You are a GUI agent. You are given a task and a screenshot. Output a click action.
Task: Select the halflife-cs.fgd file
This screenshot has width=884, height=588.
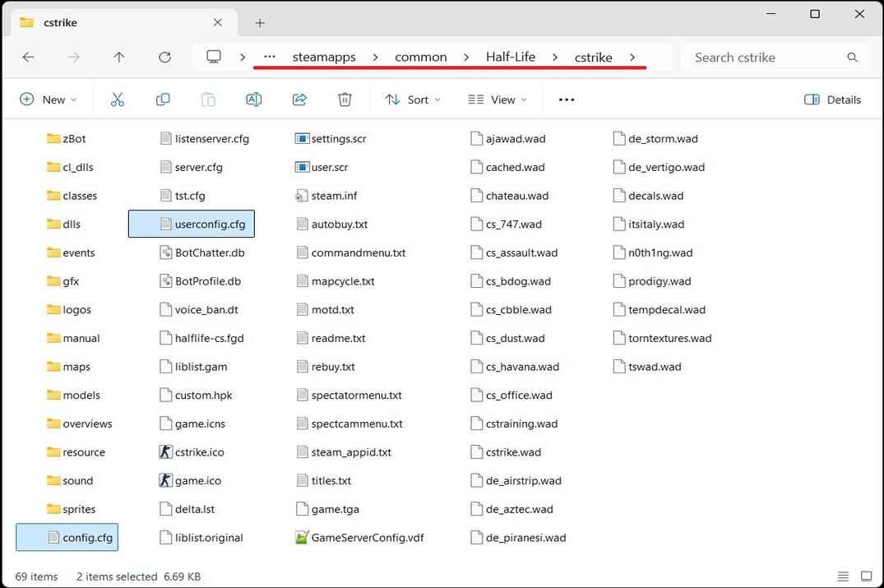(201, 338)
